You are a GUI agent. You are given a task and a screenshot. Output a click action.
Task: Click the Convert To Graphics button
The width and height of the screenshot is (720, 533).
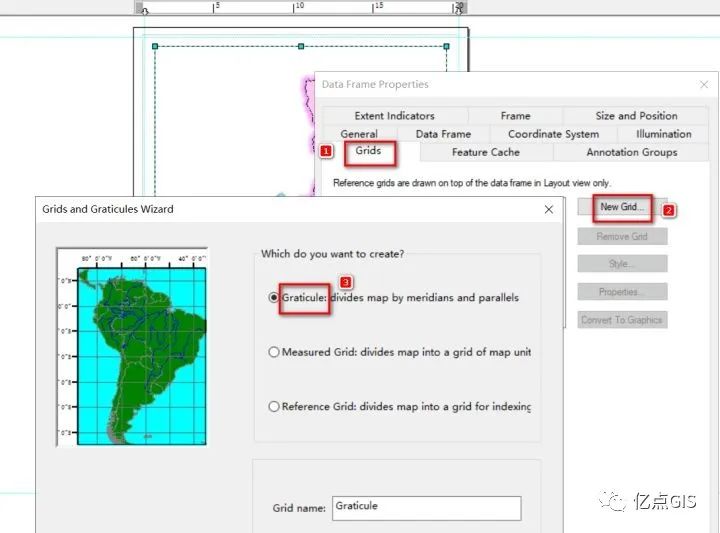pyautogui.click(x=622, y=320)
